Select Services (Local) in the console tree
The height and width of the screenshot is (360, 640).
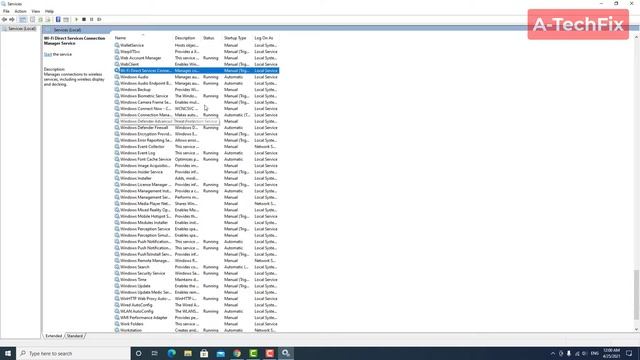[22, 29]
